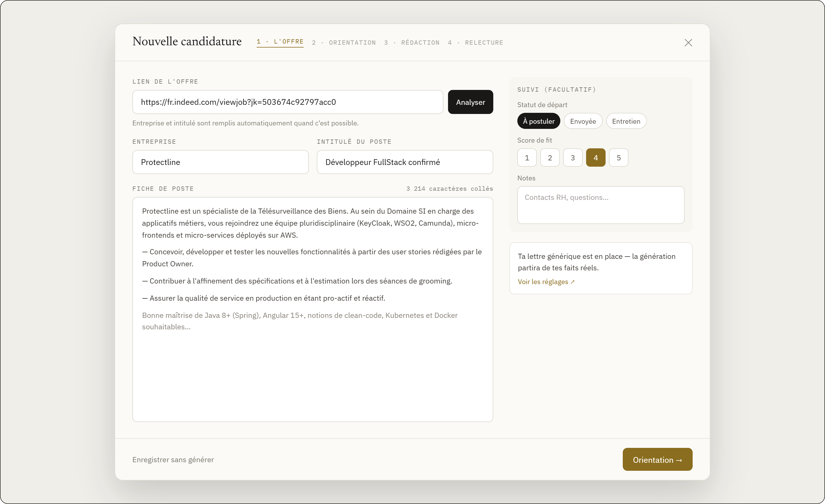Open step 3 RÉDACTION tab
This screenshot has width=825, height=504.
(411, 42)
